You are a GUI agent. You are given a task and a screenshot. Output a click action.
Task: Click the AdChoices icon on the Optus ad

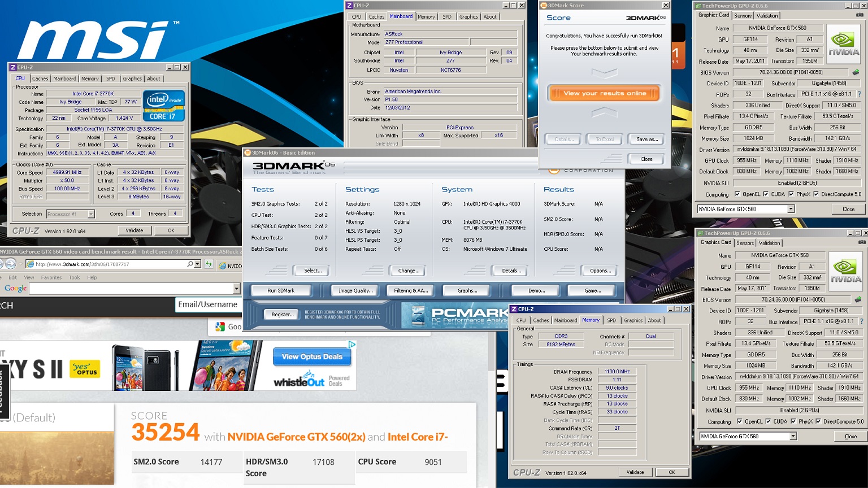pos(351,344)
